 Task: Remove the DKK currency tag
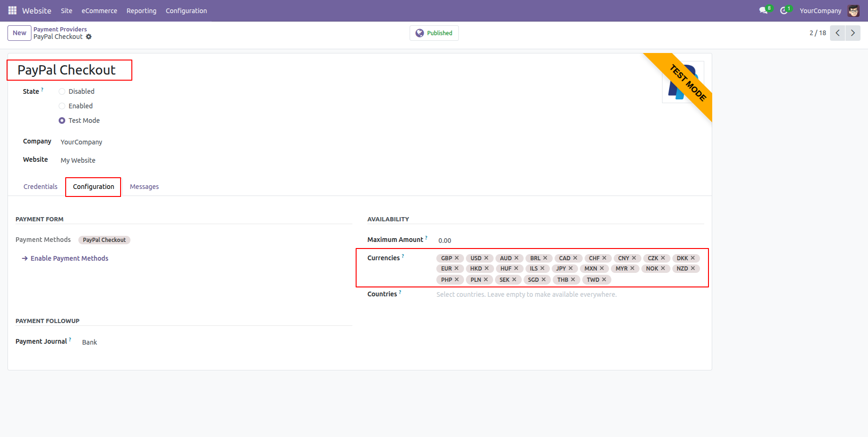point(693,258)
